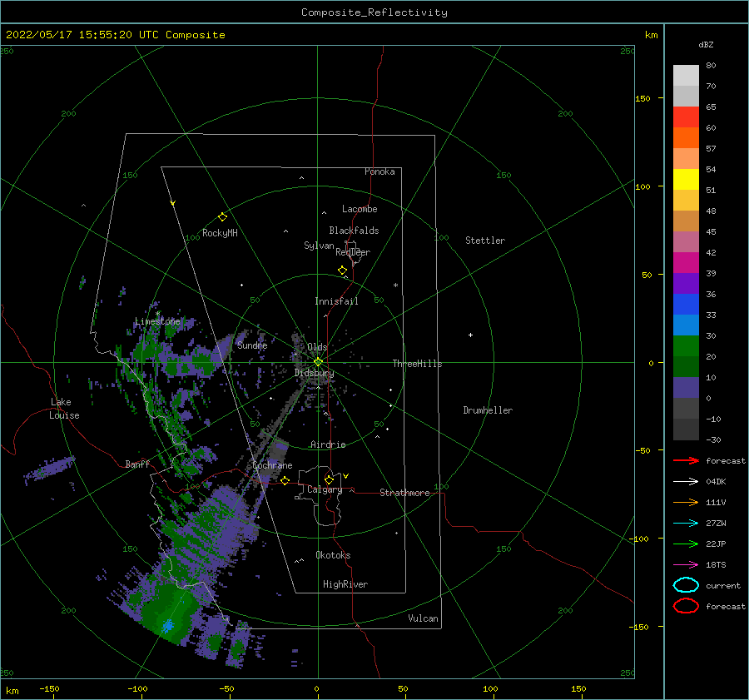Viewport: 749px width, 700px height.
Task: Click the Calgary city label
Action: 325,489
